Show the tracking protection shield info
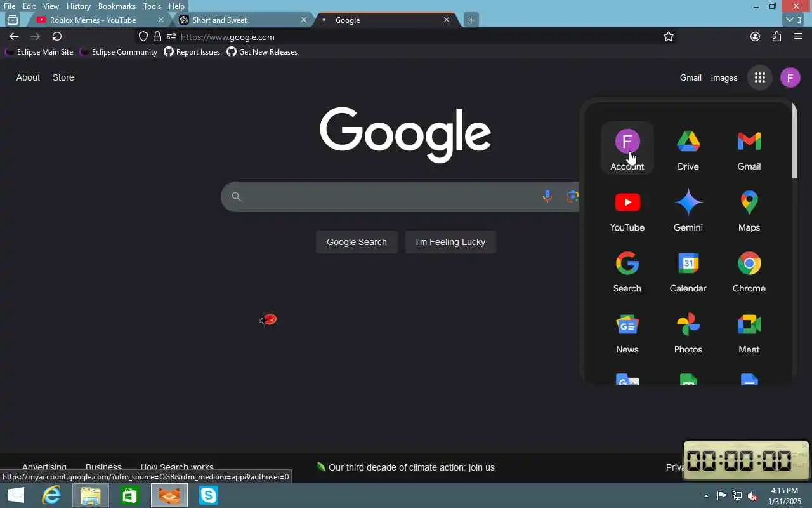 [143, 37]
